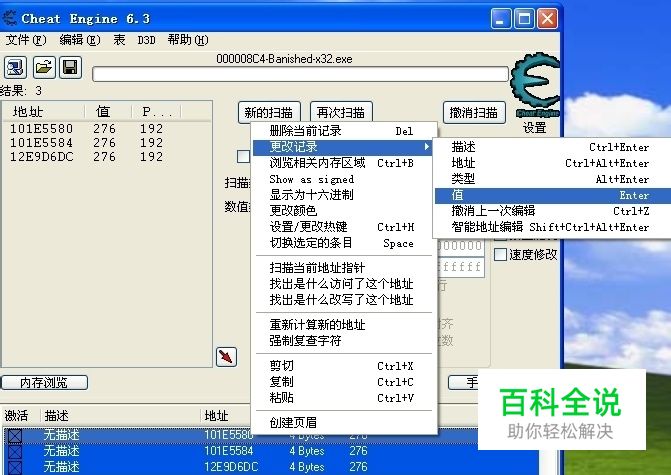Toggle activate box for address 101E5584
Screen dimensions: 671x475
click(x=15, y=451)
